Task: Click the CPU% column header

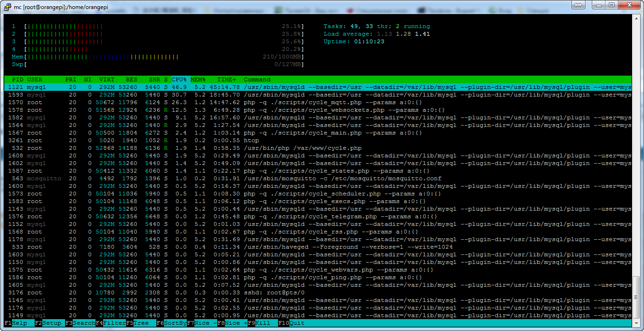Action: click(179, 79)
